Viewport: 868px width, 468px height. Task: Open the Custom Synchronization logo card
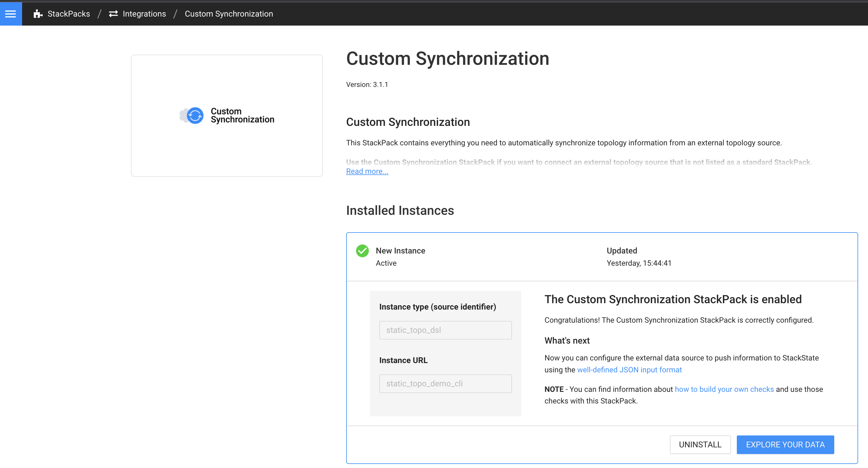pos(227,115)
